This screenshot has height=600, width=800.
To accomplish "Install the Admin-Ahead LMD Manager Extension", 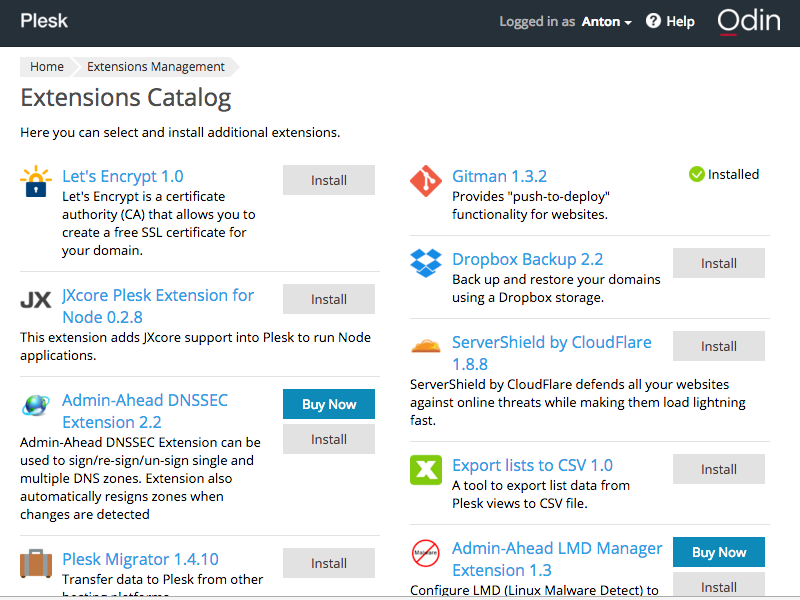I will [x=718, y=585].
